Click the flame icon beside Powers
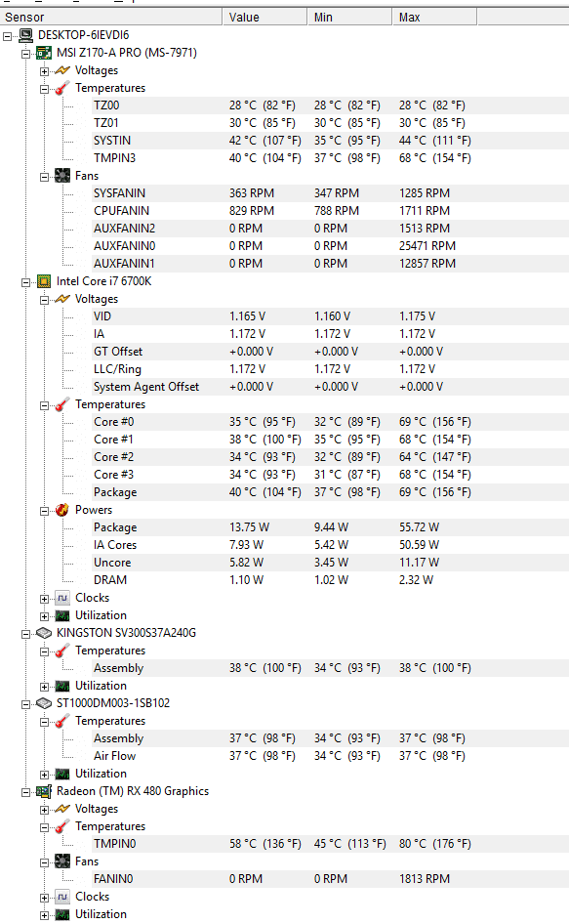 tap(62, 510)
